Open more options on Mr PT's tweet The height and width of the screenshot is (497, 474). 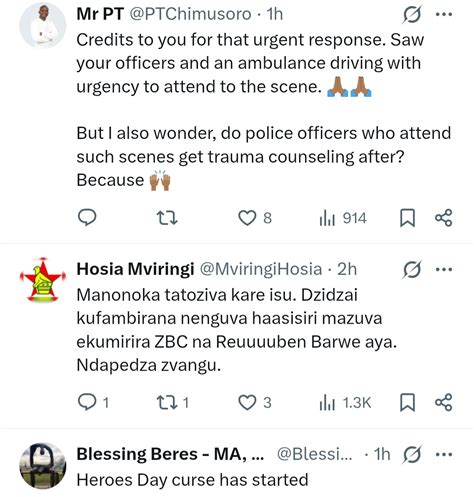tap(444, 14)
